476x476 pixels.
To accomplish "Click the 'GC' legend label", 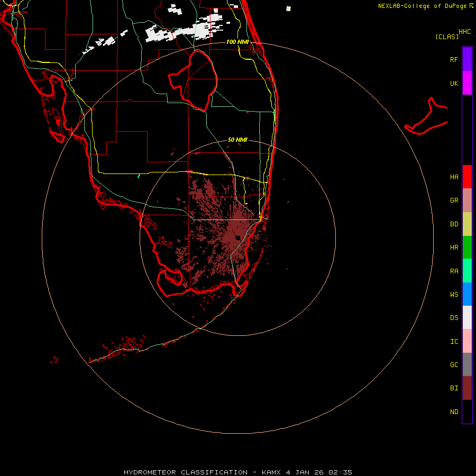I will pyautogui.click(x=454, y=365).
